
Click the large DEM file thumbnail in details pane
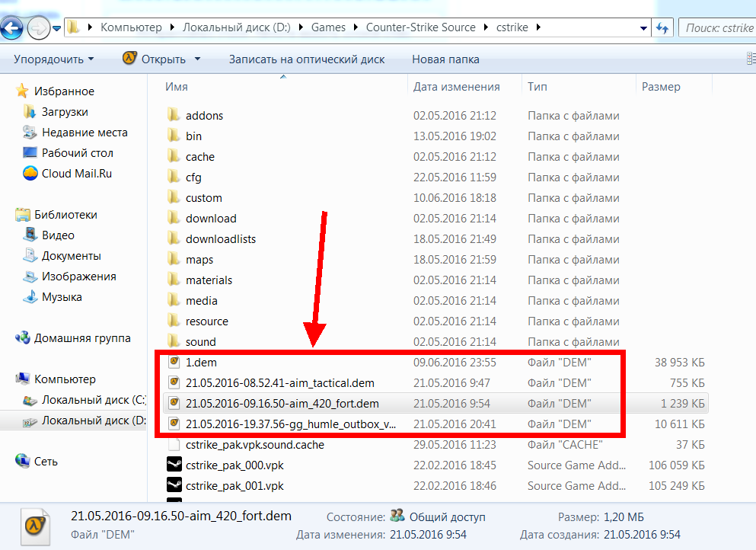click(35, 527)
